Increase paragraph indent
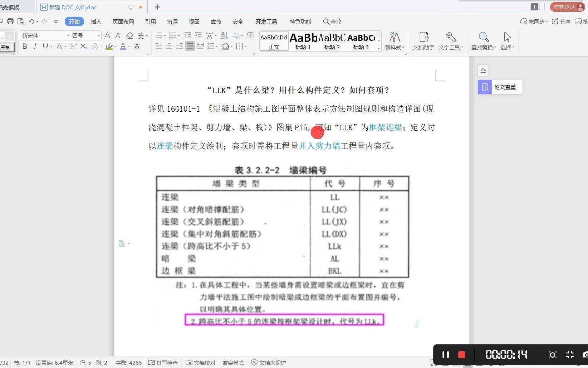 coord(198,35)
